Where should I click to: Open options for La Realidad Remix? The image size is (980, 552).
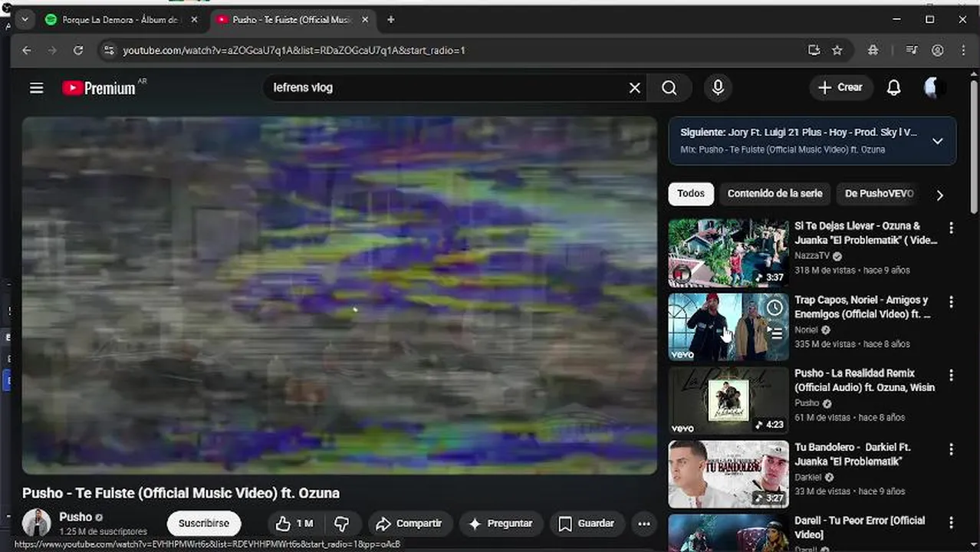(951, 375)
